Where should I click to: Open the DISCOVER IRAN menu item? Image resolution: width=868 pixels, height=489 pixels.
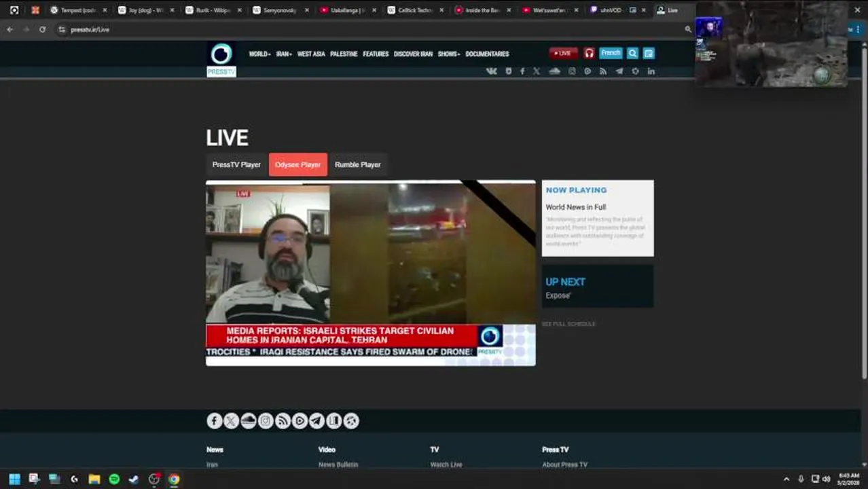[413, 54]
